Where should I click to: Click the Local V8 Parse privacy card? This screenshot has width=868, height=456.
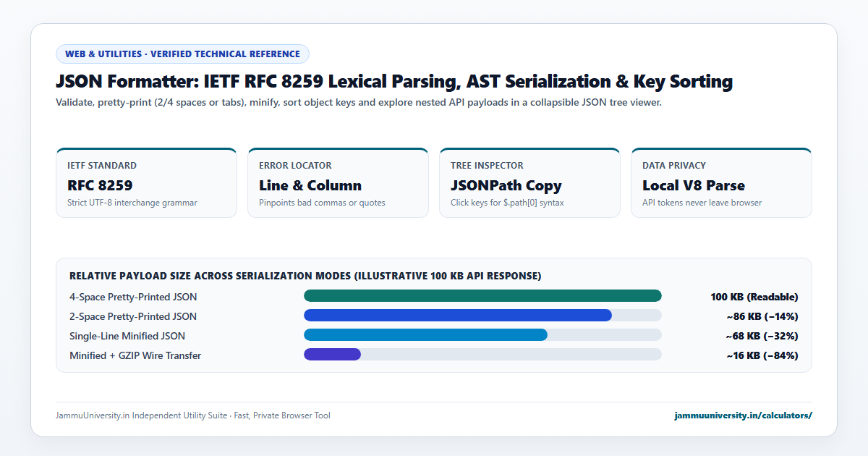click(721, 182)
